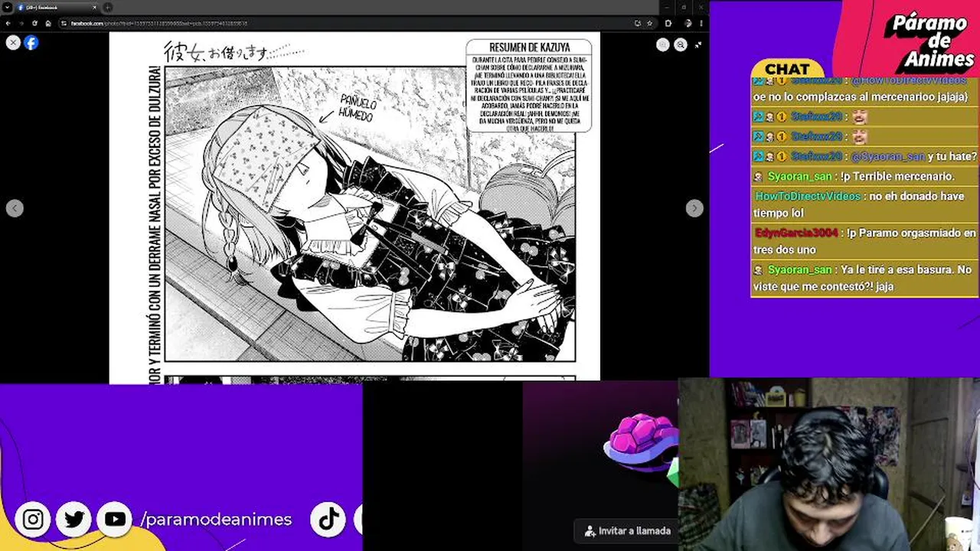
Task: Click the HowToDirectvVideos username in chat
Action: point(808,196)
